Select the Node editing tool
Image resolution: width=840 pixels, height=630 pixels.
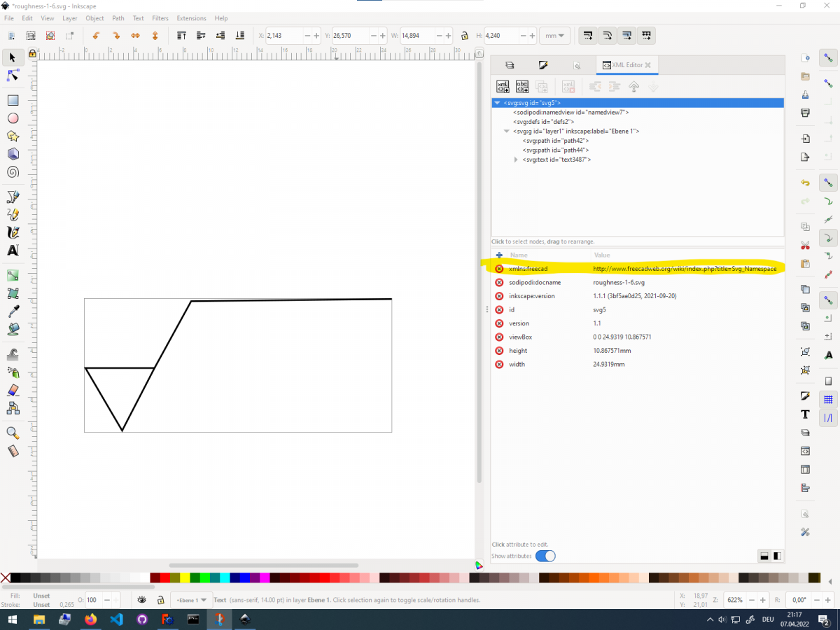(x=13, y=76)
